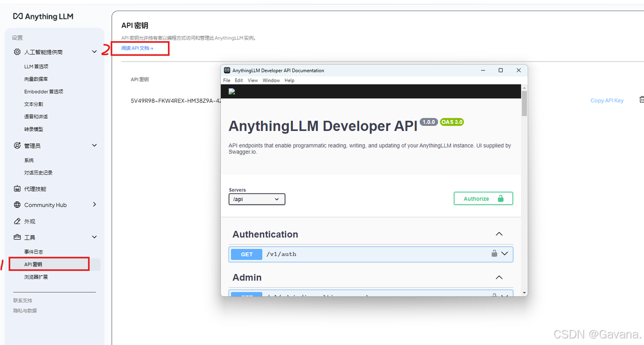Collapse the Admin section arrow
Image resolution: width=644 pixels, height=345 pixels.
(x=499, y=278)
